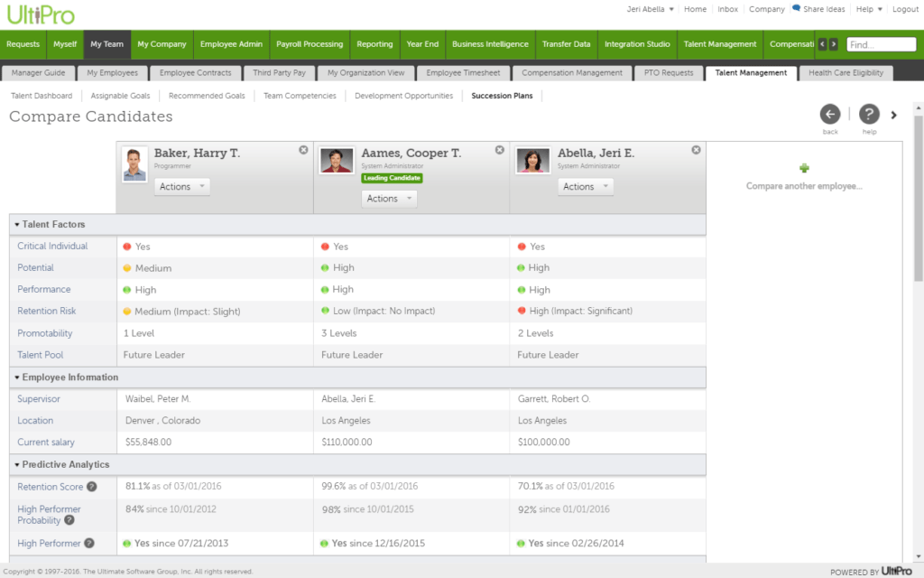The image size is (924, 578).
Task: Open the Requests menu
Action: pyautogui.click(x=23, y=44)
